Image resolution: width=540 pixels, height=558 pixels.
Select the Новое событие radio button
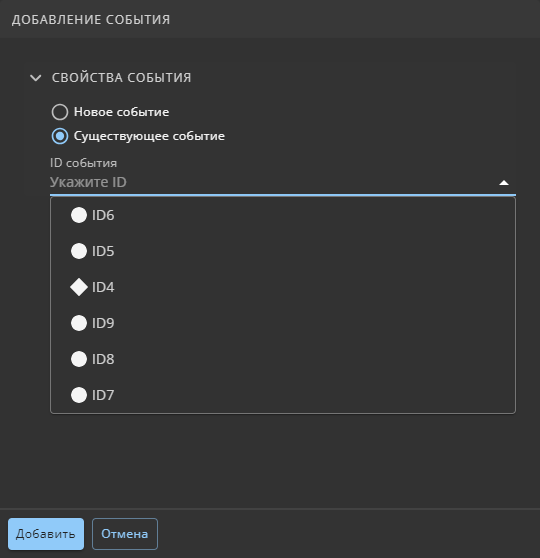point(60,112)
